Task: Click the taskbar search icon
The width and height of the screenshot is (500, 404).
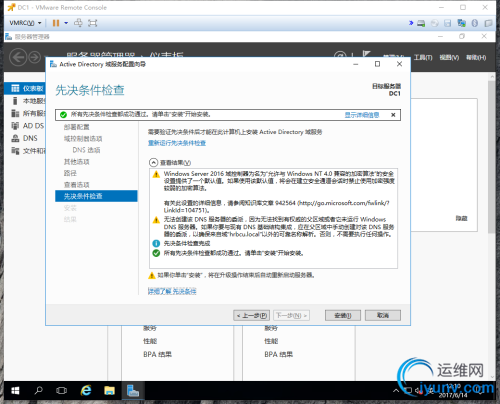Action: (39, 390)
